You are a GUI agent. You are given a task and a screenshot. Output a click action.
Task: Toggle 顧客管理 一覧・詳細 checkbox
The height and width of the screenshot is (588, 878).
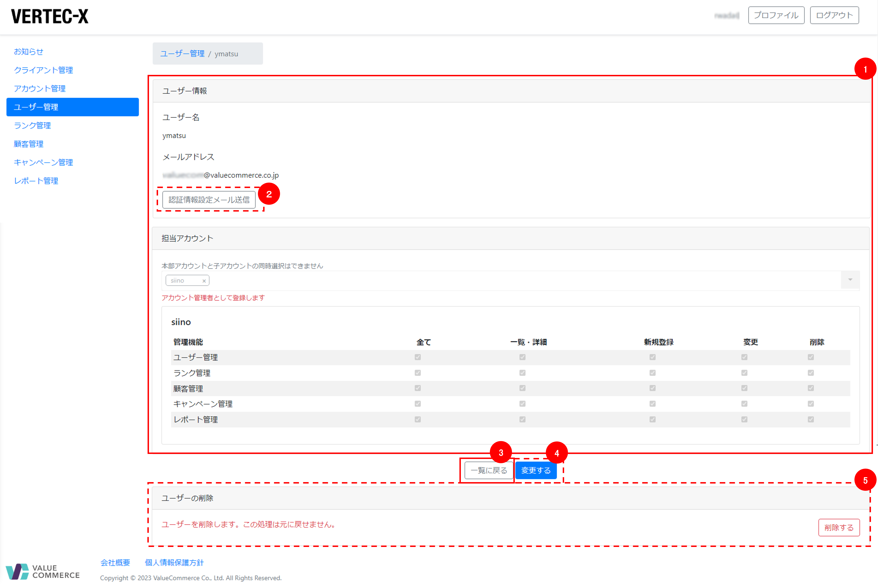tap(522, 388)
